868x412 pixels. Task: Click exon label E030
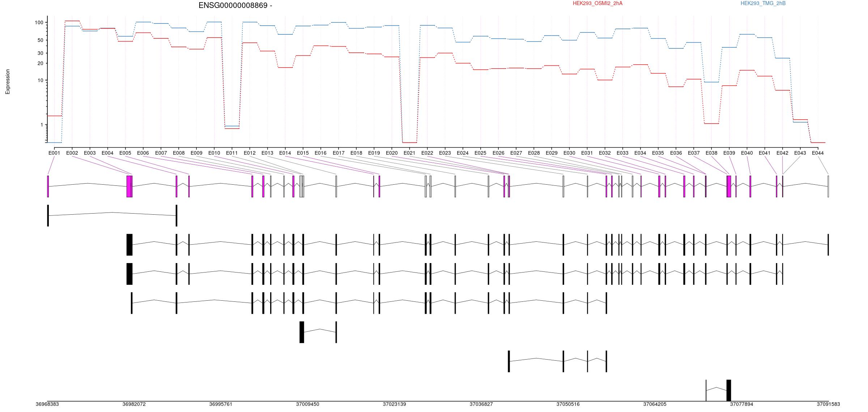click(569, 153)
